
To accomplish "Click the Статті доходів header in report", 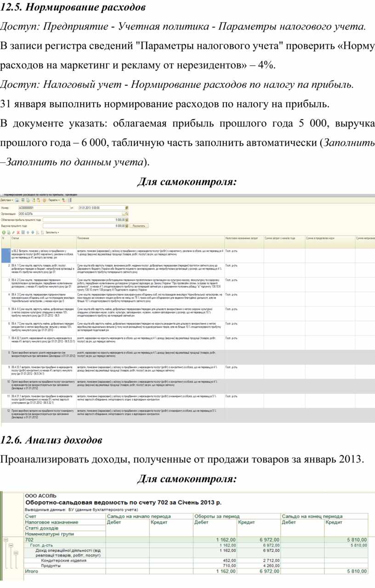I will pos(64,528).
